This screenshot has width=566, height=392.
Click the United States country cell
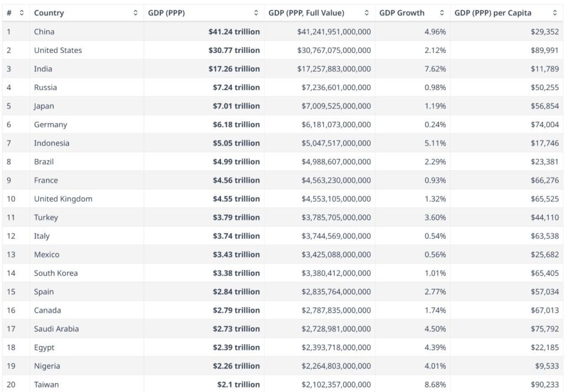tap(58, 50)
